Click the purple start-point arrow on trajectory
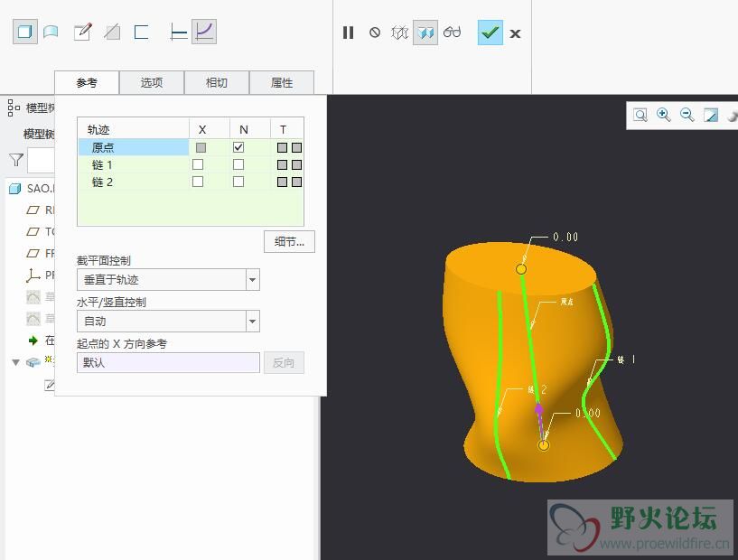 coord(539,410)
